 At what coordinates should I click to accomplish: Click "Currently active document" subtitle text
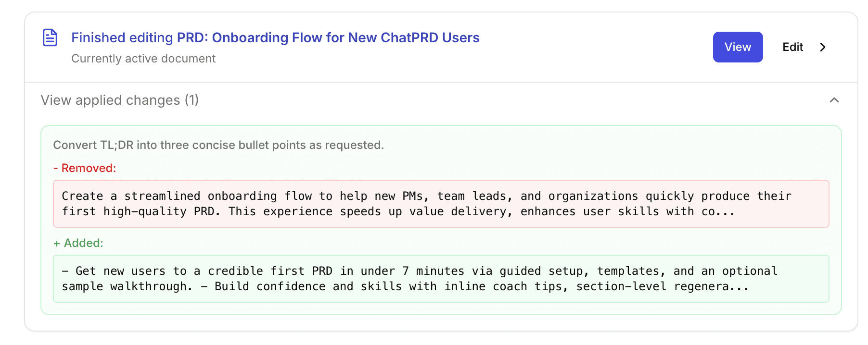(143, 58)
